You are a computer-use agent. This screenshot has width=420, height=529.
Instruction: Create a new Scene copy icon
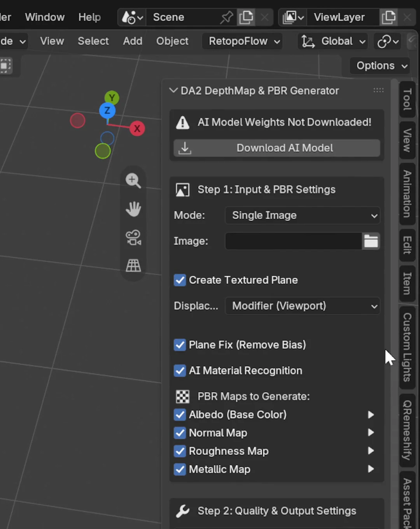tap(246, 17)
